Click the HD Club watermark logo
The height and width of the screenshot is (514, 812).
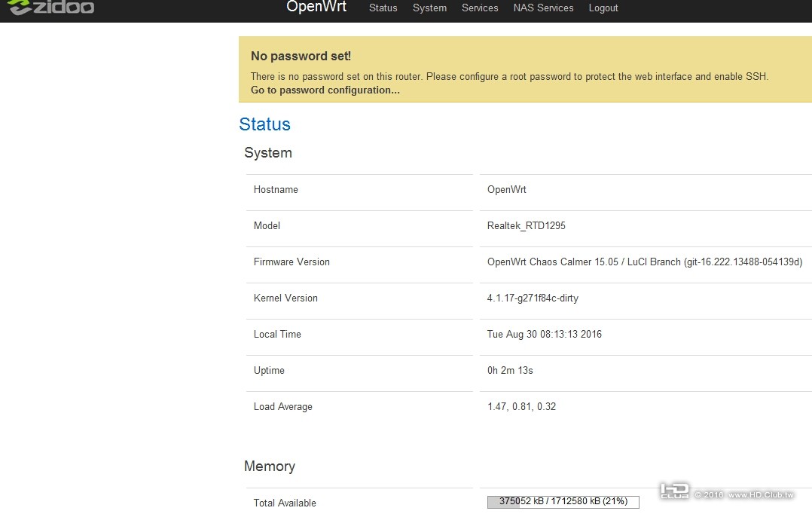point(674,491)
